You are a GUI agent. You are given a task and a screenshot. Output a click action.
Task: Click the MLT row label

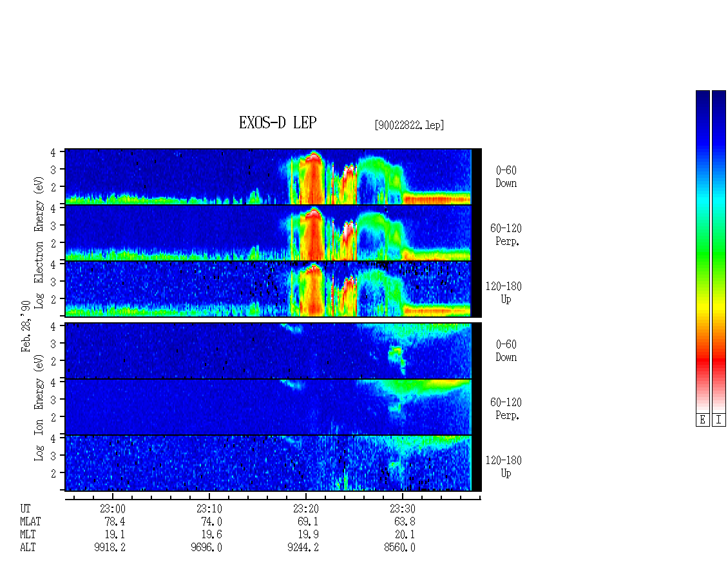point(28,535)
